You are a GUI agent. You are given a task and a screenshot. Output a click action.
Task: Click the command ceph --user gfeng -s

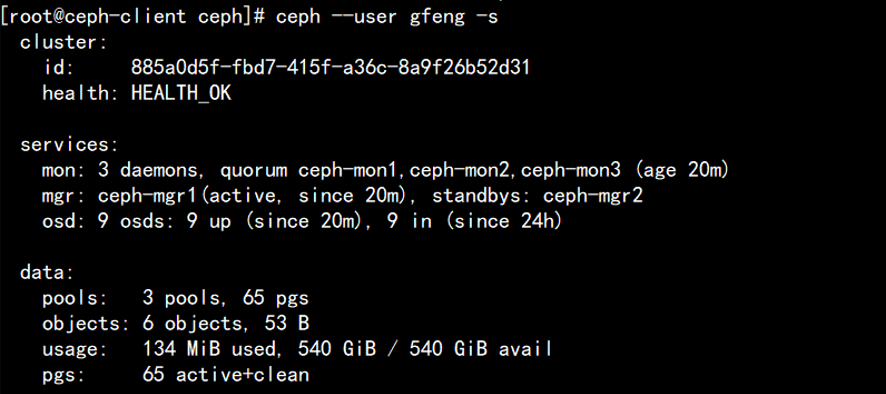point(386,16)
